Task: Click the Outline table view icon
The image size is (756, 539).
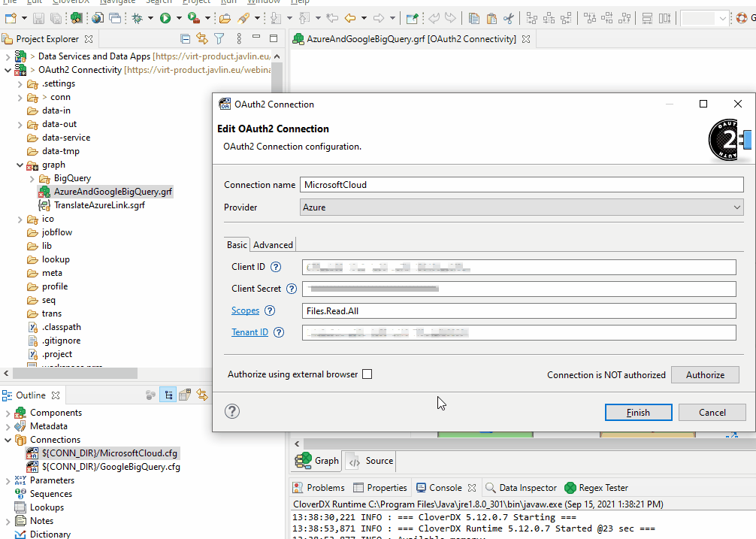Action: pyautogui.click(x=185, y=395)
